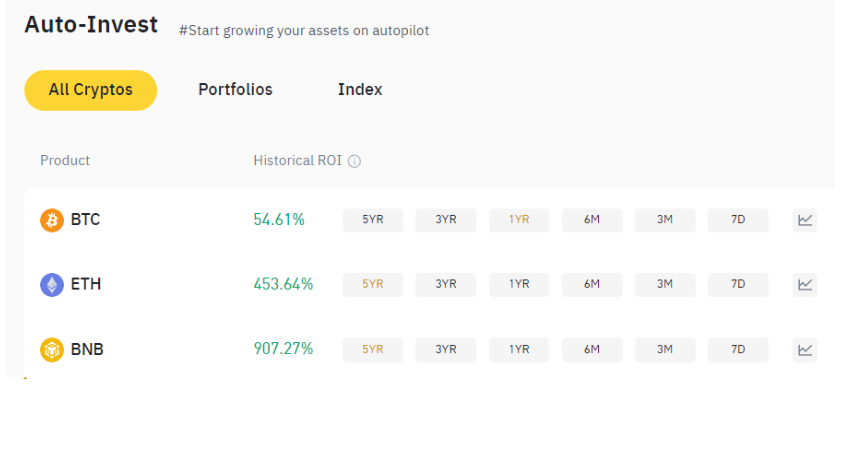
Task: Click the BTC 54.61% ROI value
Action: [279, 220]
